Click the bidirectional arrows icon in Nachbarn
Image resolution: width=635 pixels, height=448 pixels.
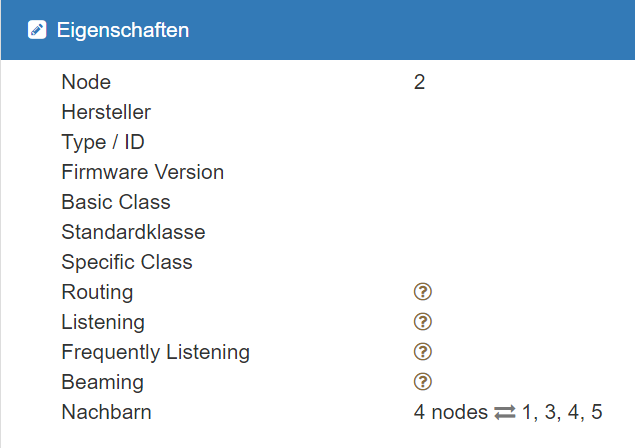[x=505, y=412]
